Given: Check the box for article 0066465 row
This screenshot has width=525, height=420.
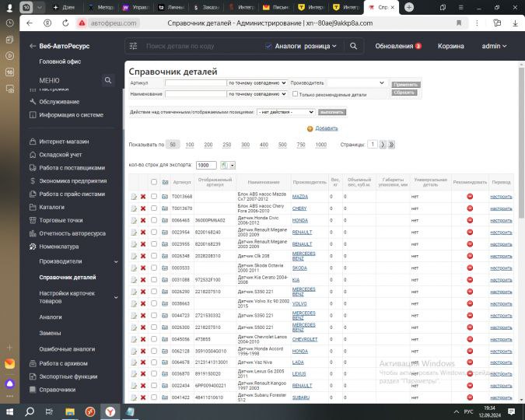Looking at the screenshot, I should tap(154, 220).
